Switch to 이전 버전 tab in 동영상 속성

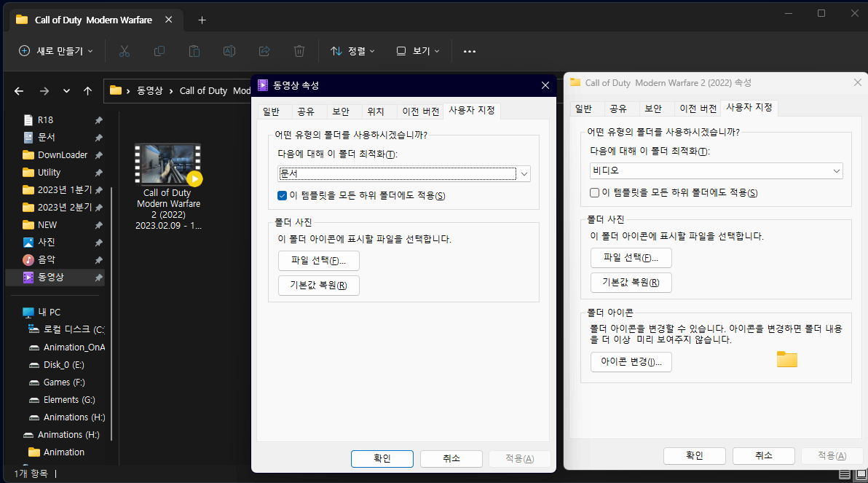[x=421, y=111]
